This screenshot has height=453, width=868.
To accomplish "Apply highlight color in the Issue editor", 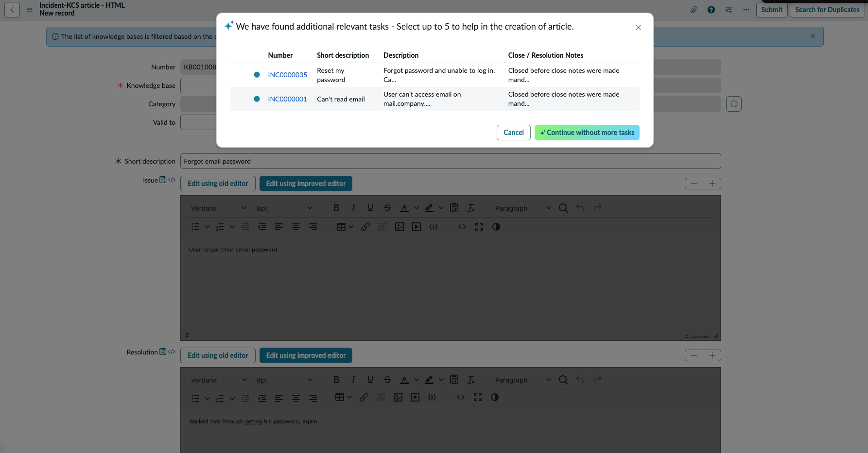I will tap(429, 208).
